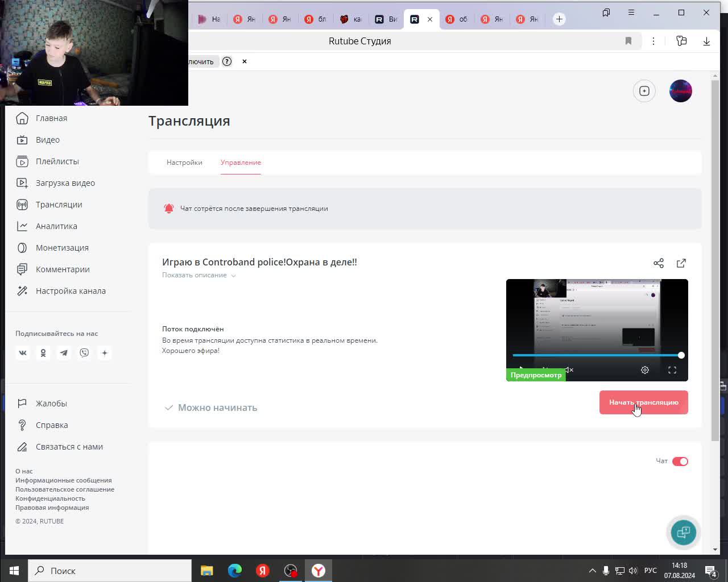Screen dimensions: 728x582
Task: Open the stream in a new window icon
Action: coord(681,263)
